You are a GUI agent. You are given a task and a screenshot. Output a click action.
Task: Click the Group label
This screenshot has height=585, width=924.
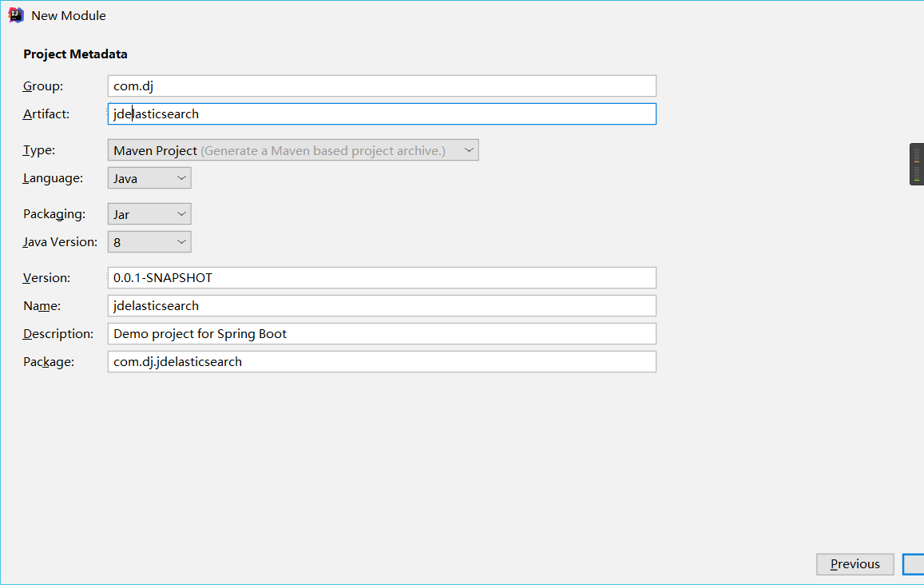[43, 86]
